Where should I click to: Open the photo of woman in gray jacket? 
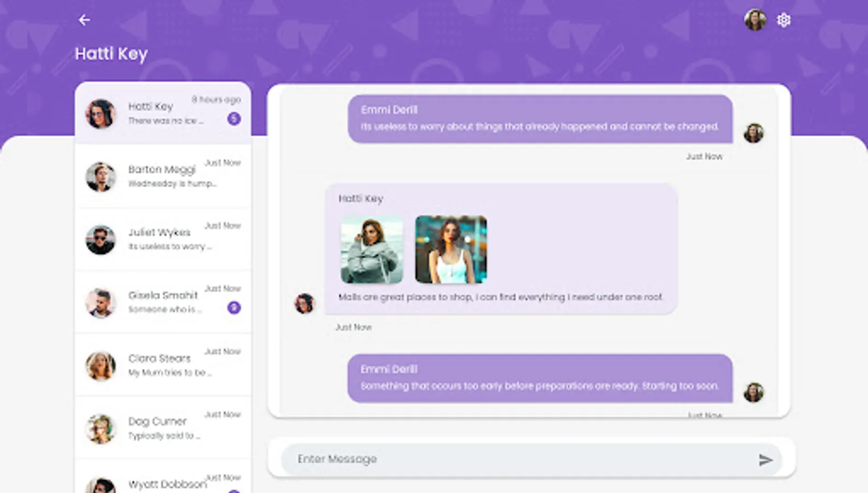[x=372, y=250]
